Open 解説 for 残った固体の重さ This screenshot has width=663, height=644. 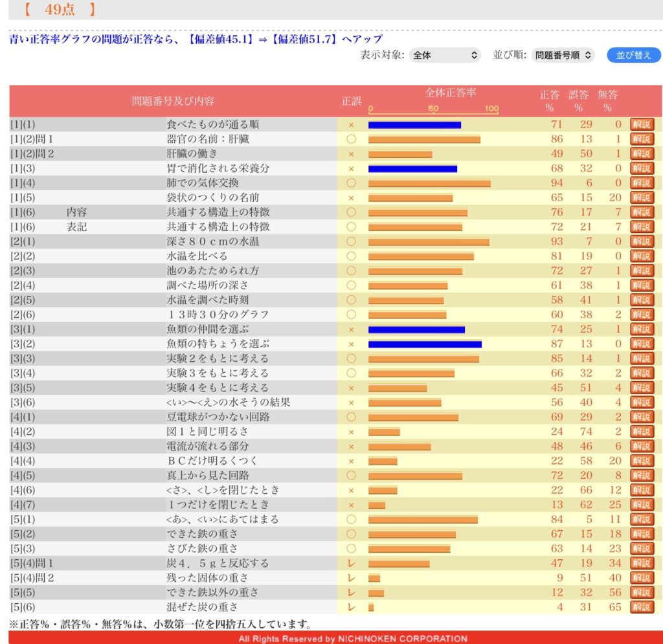pos(642,577)
